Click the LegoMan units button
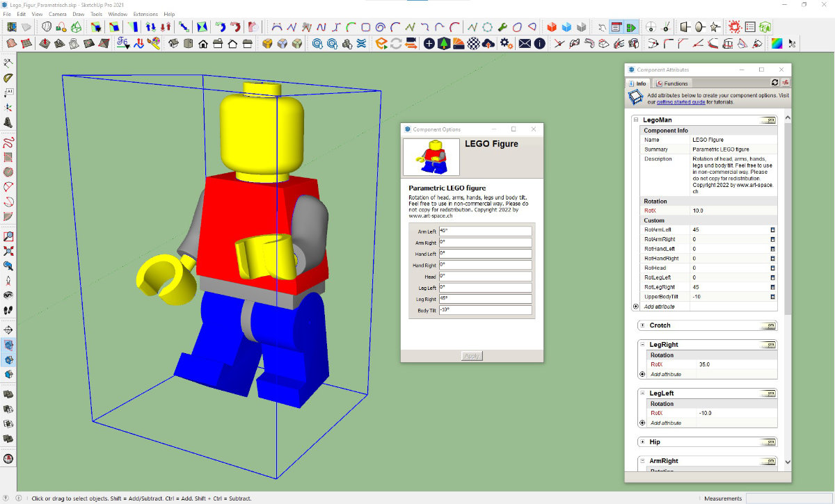Image resolution: width=835 pixels, height=504 pixels. (x=769, y=120)
